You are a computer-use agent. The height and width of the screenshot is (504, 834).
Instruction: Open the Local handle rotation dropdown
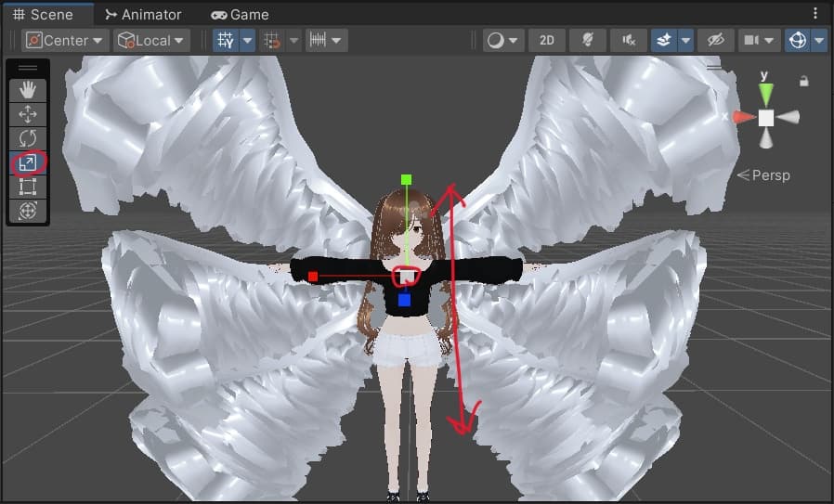(150, 41)
